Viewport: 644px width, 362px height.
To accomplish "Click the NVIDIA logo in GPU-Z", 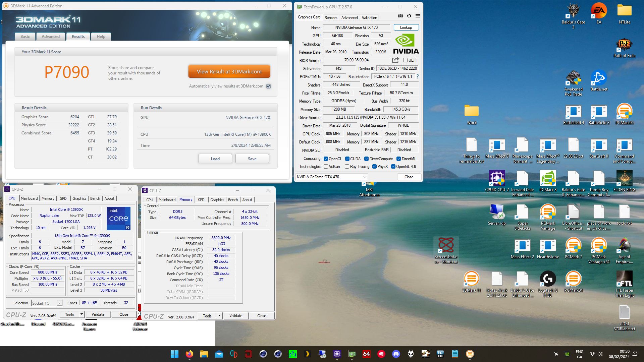I will click(x=406, y=44).
